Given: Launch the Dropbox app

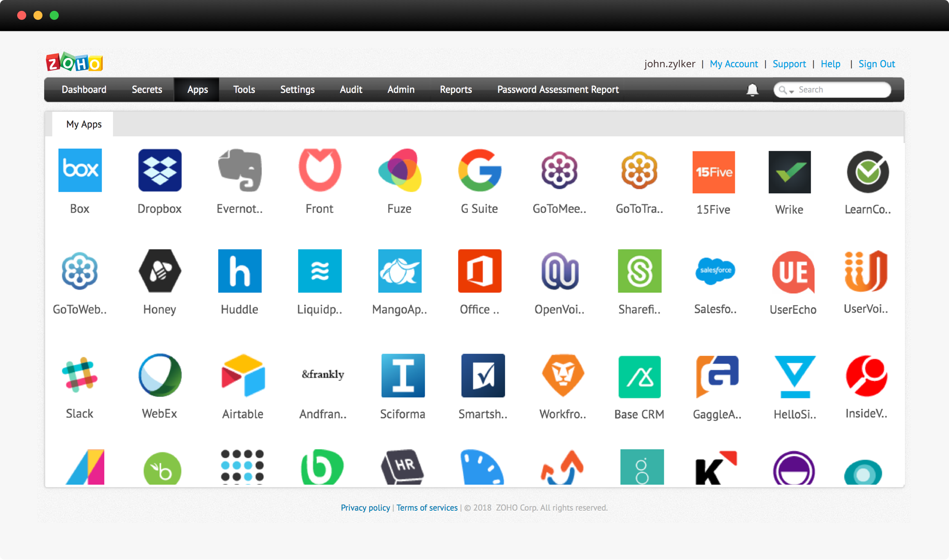Looking at the screenshot, I should coord(160,170).
